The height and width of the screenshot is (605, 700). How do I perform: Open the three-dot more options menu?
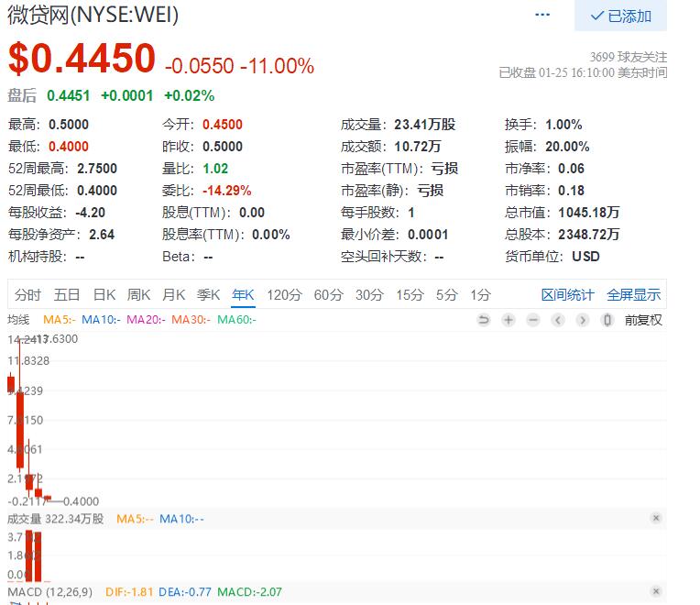point(542,15)
